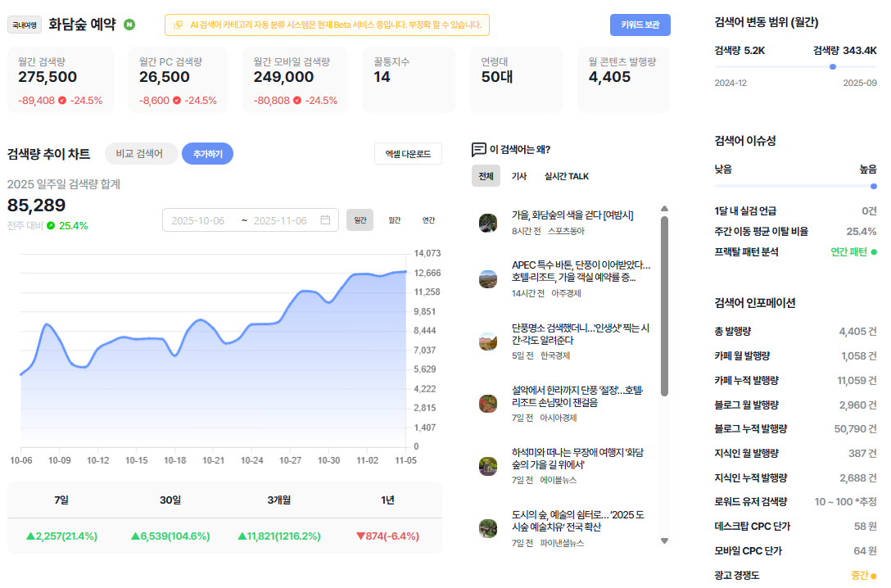Click the news list vertical scrollbar
Viewport: 891px width, 588px height.
pyautogui.click(x=664, y=306)
